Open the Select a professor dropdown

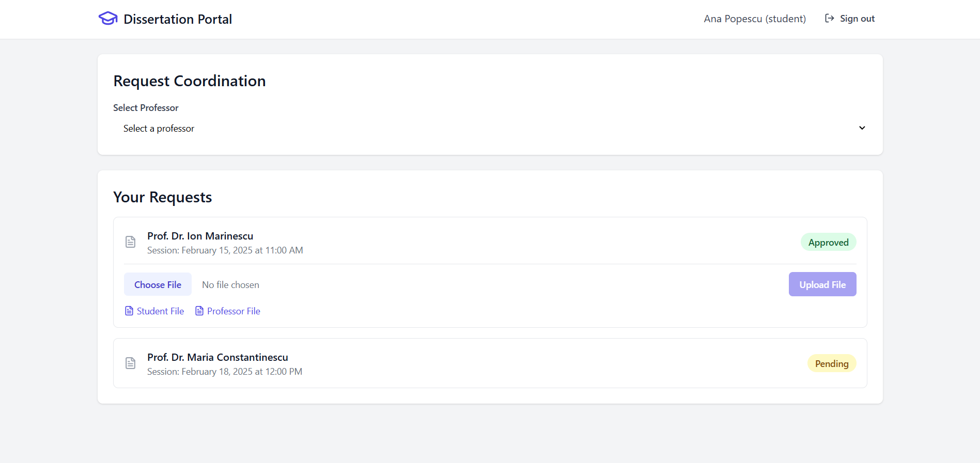(x=490, y=129)
